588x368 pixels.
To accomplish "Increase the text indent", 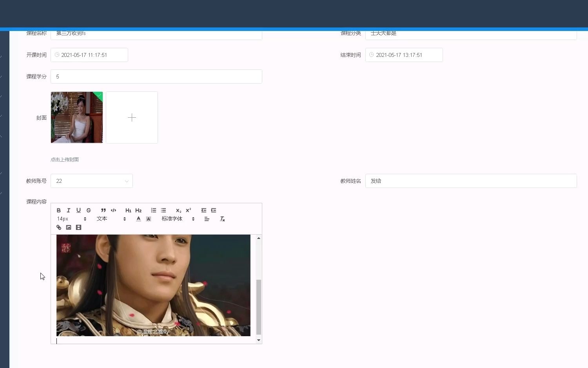I will point(214,210).
